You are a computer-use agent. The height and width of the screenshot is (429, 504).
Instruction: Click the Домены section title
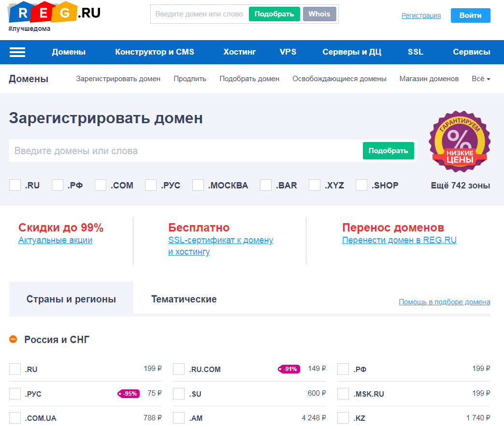pyautogui.click(x=29, y=79)
